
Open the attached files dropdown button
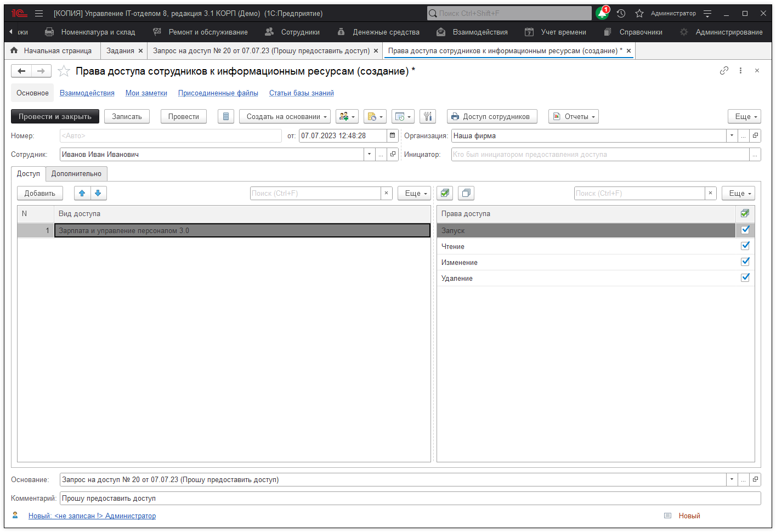coord(375,116)
